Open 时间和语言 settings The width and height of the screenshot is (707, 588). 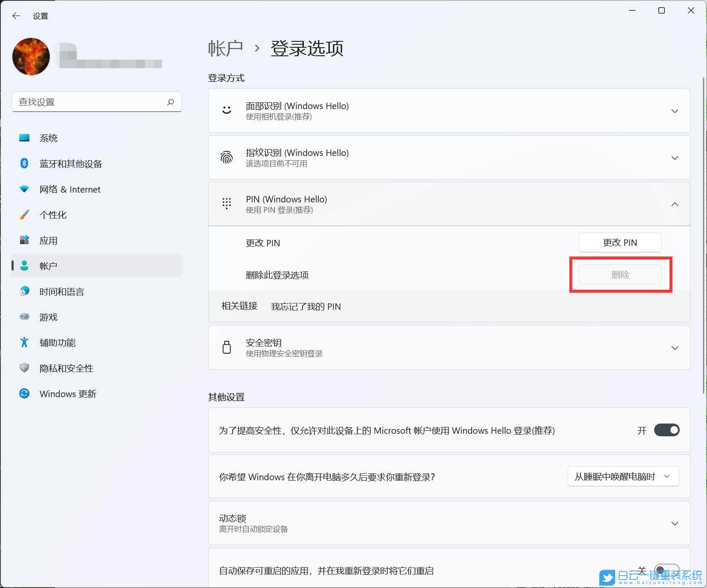tap(61, 291)
